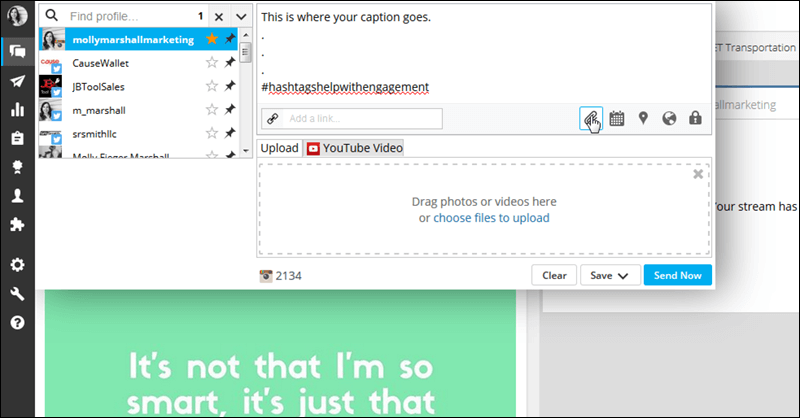The image size is (800, 418).
Task: Toggle favorite star for CauseWallet
Action: coord(212,62)
